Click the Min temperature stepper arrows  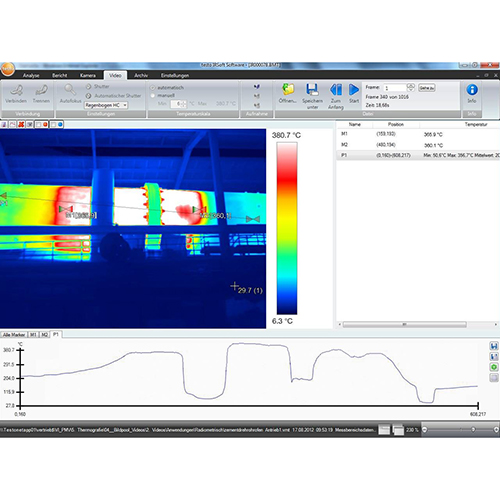click(x=183, y=104)
